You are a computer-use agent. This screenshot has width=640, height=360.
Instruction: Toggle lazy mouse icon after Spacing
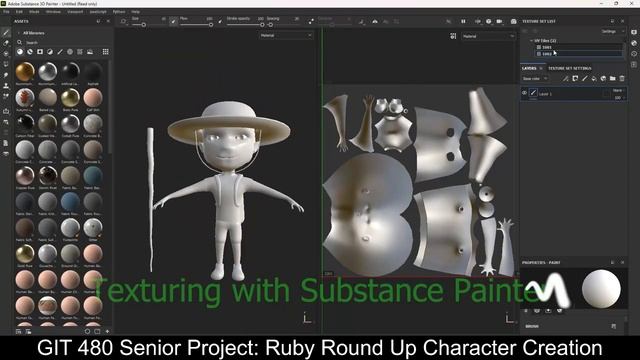(311, 21)
